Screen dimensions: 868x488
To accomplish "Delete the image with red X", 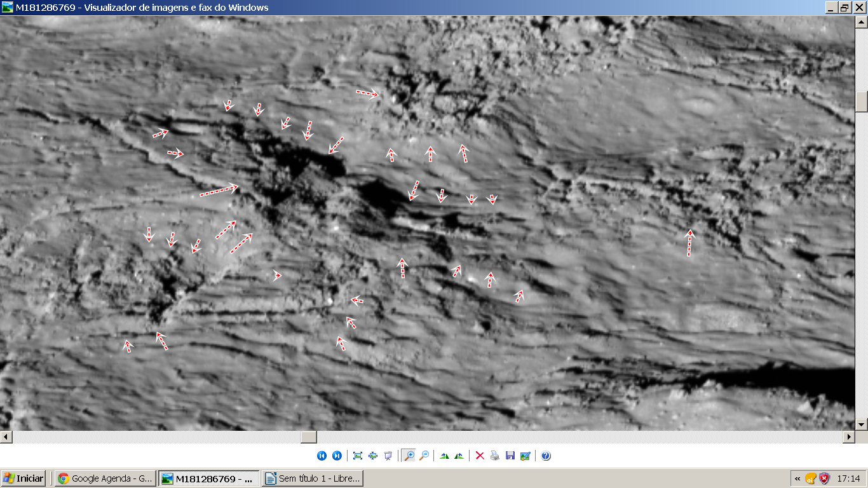I will (x=480, y=456).
